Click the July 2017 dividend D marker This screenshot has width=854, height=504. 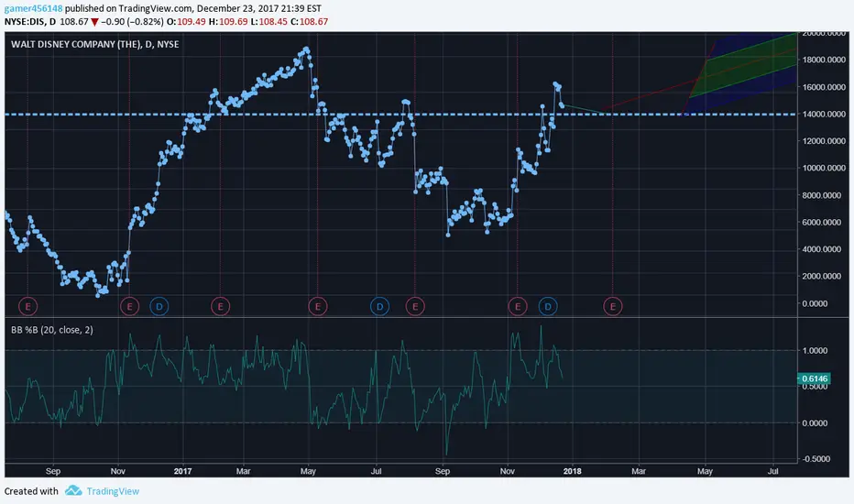tap(379, 307)
